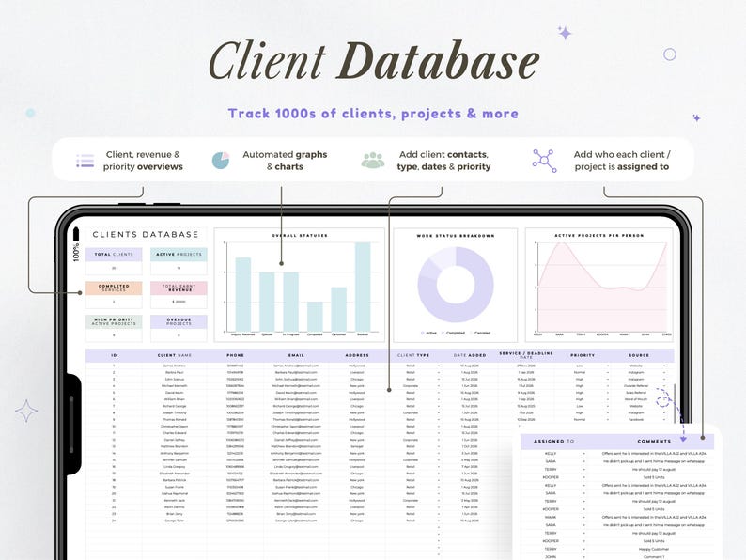Image resolution: width=746 pixels, height=560 pixels.
Task: Select the Michael Kenneth client name cell
Action: coord(175,386)
